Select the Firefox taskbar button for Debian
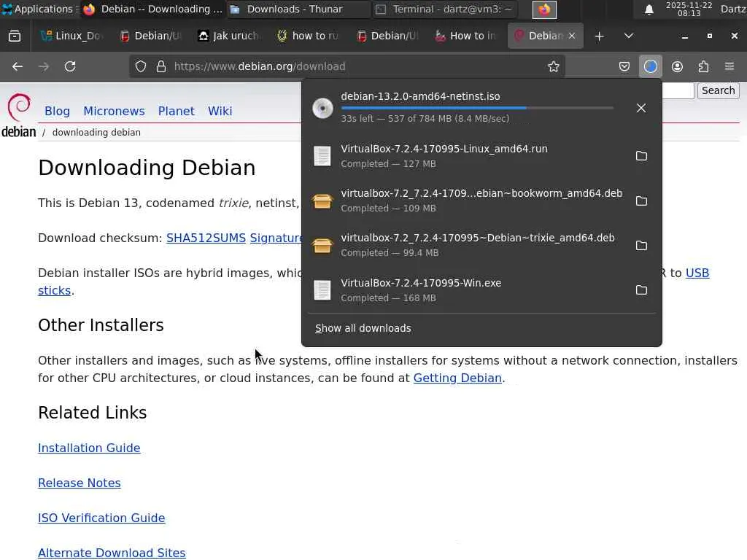Image resolution: width=747 pixels, height=560 pixels. (153, 9)
